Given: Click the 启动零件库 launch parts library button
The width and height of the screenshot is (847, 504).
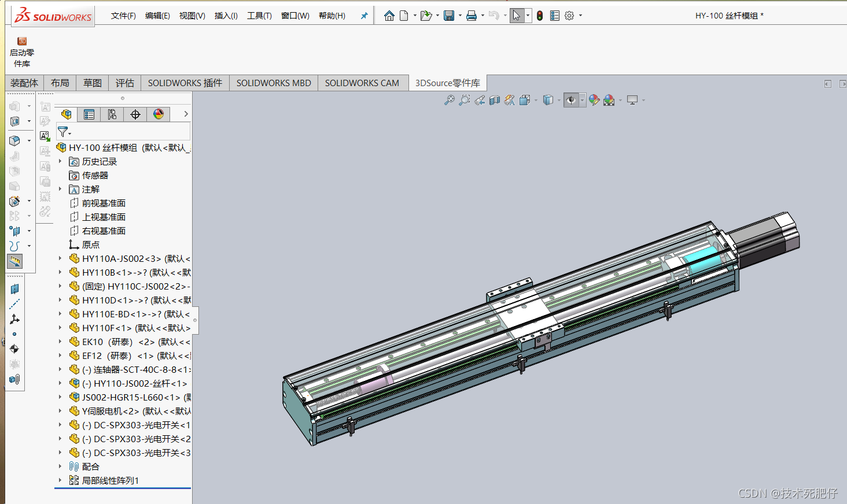Looking at the screenshot, I should (x=22, y=52).
